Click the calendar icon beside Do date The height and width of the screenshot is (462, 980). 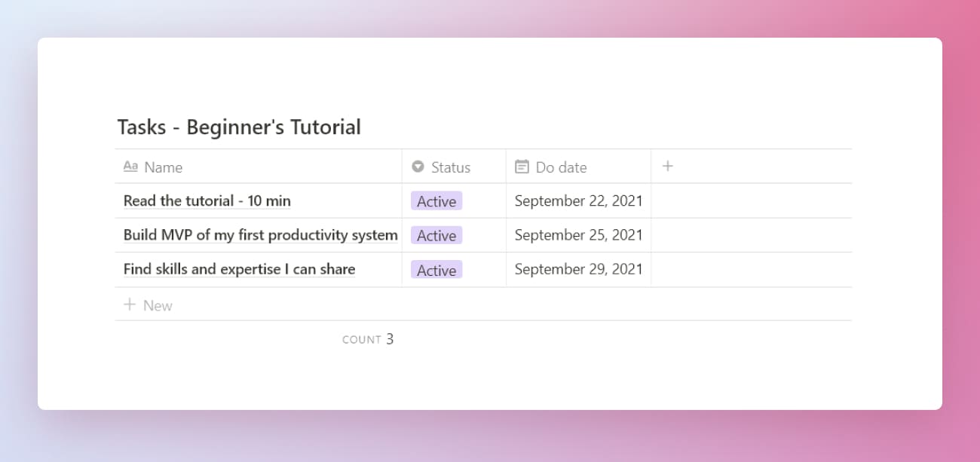[522, 167]
